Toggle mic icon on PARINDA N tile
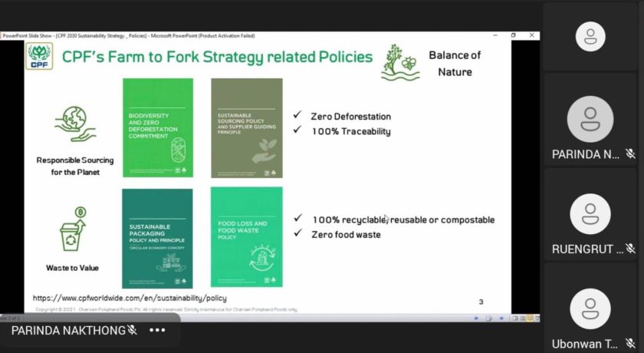 pos(629,154)
